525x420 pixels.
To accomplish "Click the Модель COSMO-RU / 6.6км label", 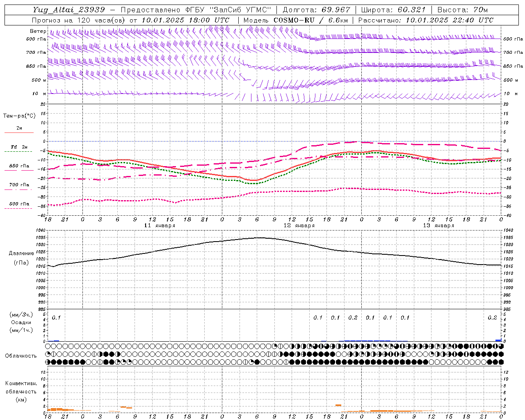I will point(296,20).
